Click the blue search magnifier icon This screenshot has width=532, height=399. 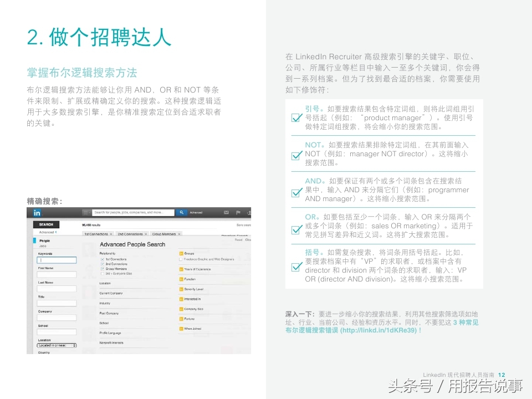point(181,212)
